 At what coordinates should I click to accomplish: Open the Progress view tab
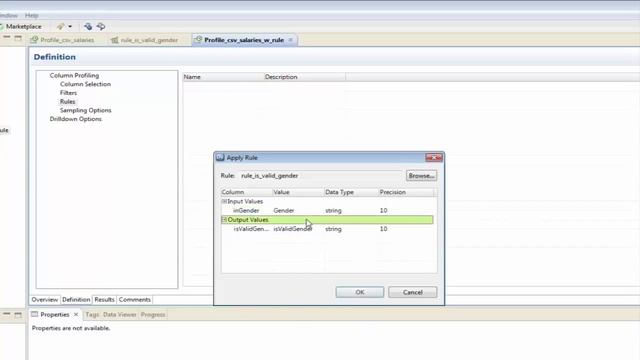click(x=153, y=315)
